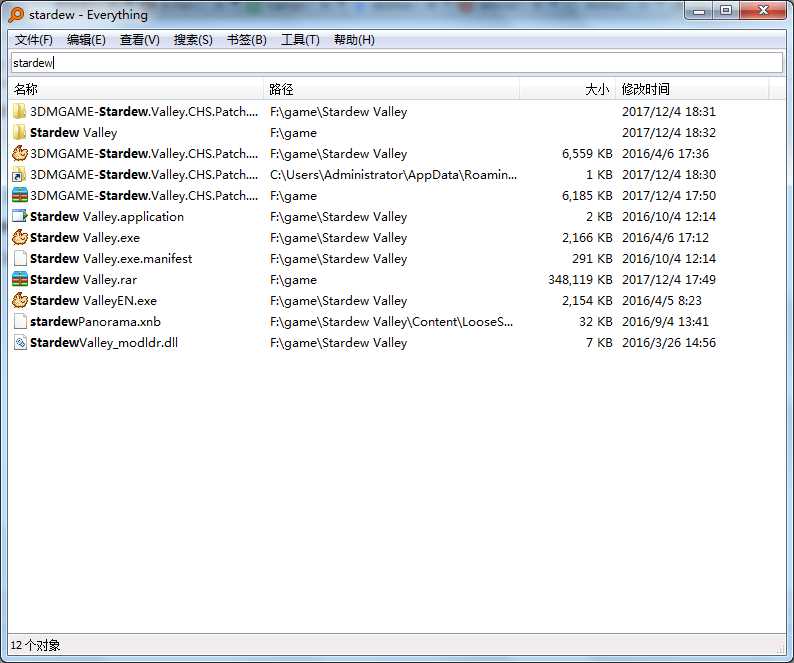
Task: Click the 348,119 KB size cell
Action: tap(580, 280)
